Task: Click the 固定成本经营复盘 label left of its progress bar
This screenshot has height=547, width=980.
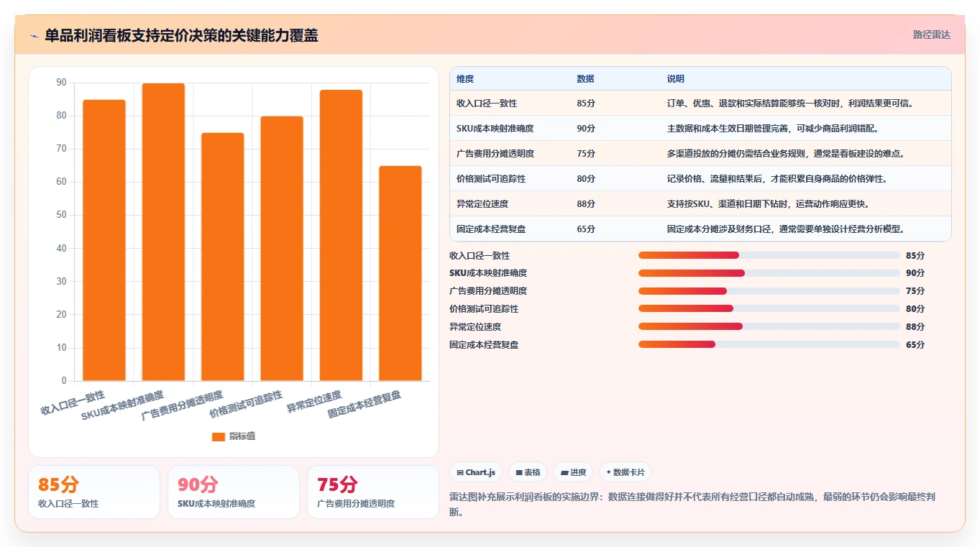Action: 484,345
